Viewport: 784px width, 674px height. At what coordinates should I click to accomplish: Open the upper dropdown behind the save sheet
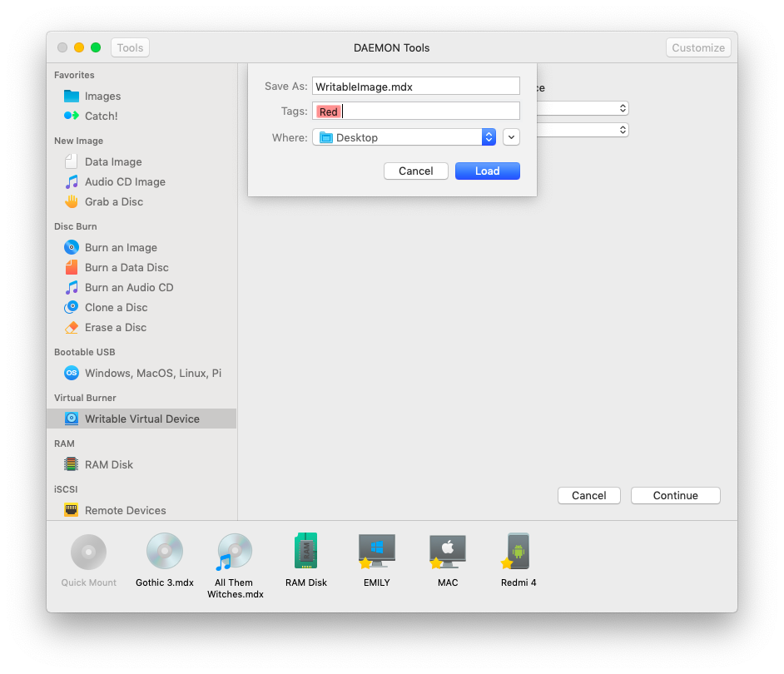coord(583,108)
